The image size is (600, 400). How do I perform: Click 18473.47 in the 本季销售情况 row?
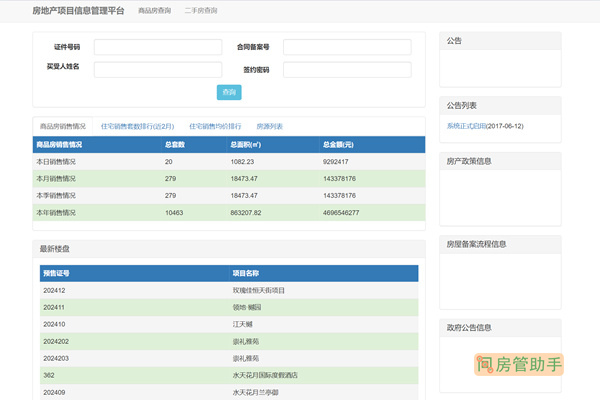coord(244,196)
